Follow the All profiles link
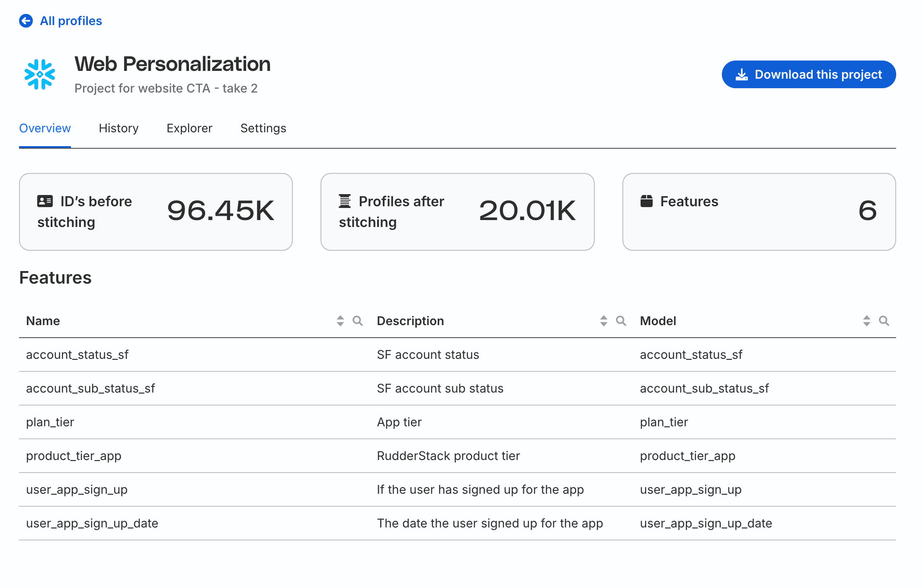This screenshot has width=923, height=588. point(71,21)
